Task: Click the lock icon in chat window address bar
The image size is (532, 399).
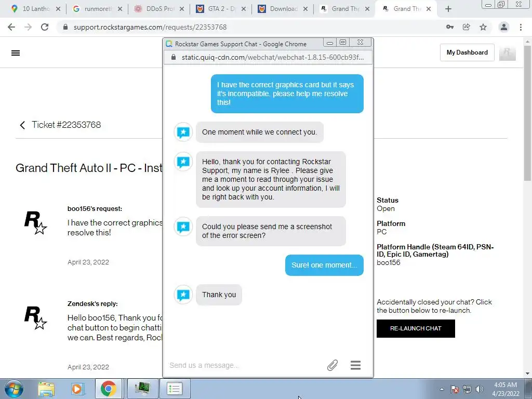Action: click(174, 57)
